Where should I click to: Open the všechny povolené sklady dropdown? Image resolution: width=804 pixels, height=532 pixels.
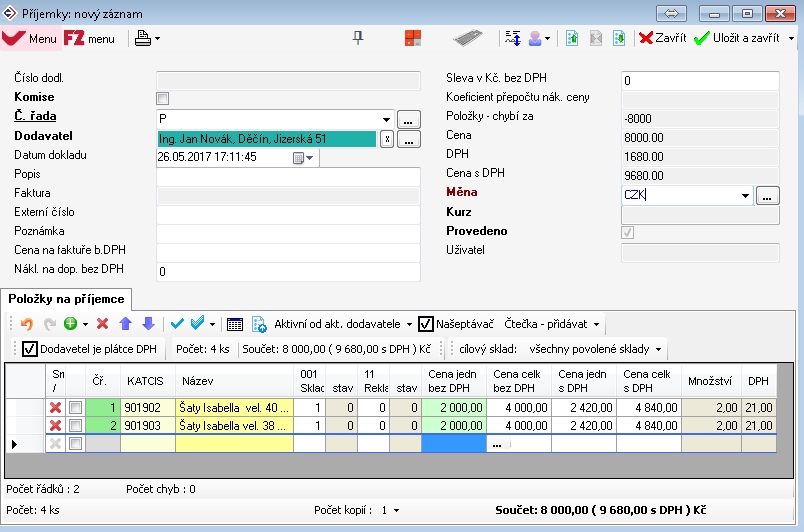point(595,349)
